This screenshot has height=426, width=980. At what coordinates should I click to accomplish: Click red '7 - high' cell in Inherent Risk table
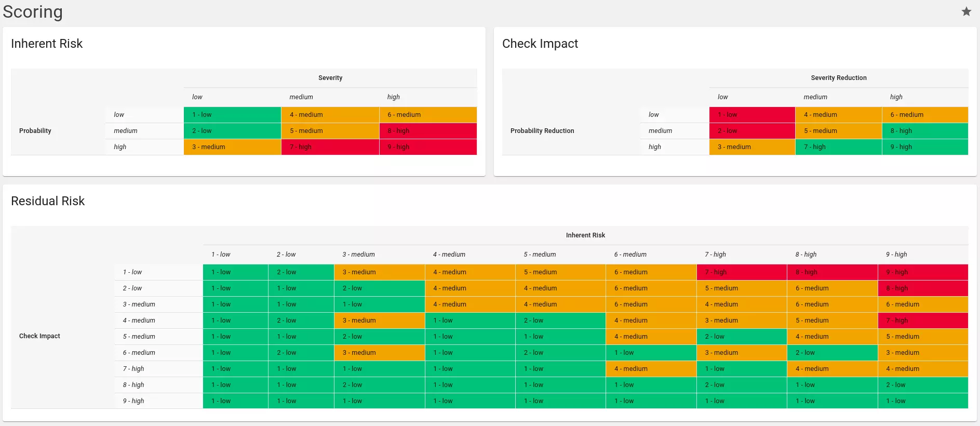click(x=330, y=147)
